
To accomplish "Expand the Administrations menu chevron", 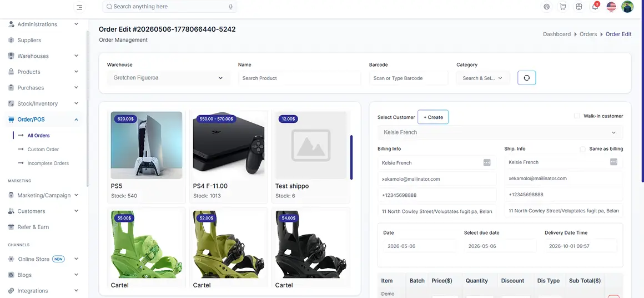I will click(x=77, y=24).
